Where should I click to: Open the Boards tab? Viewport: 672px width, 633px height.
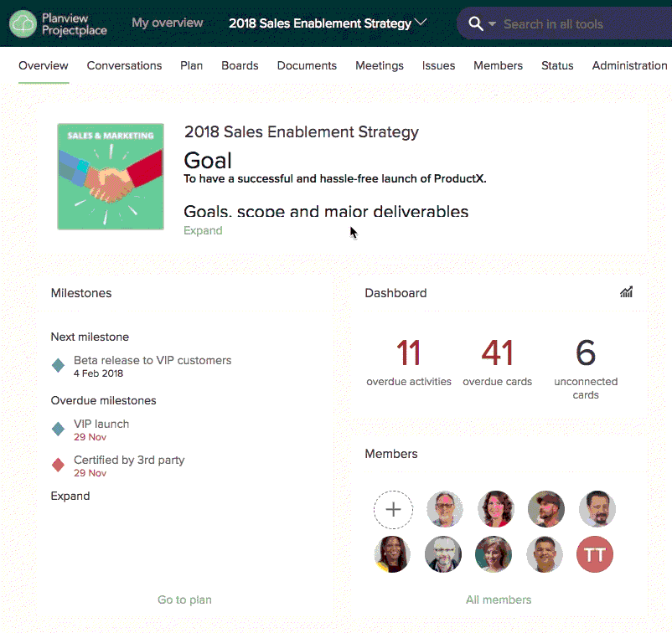coord(240,65)
